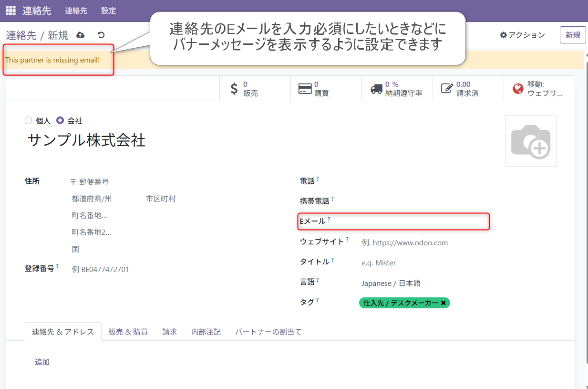The image size is (588, 389).
Task: Click the 町名番地... input field
Action: coord(176,215)
